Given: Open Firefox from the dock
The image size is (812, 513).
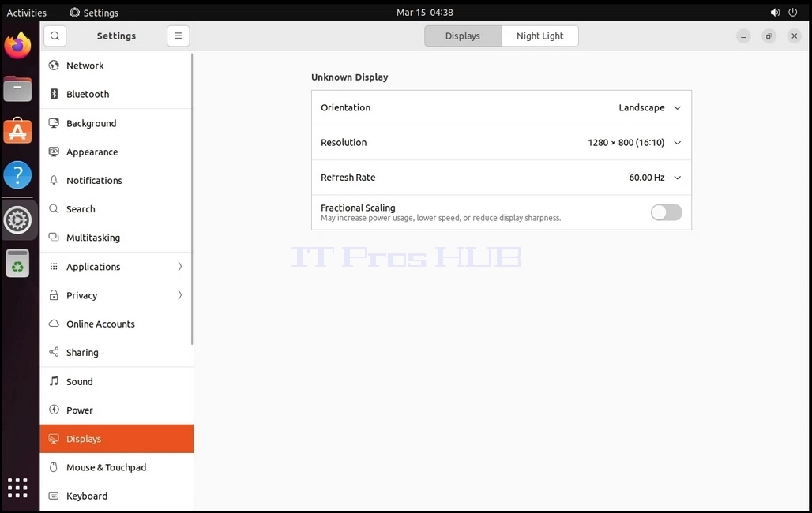Looking at the screenshot, I should coord(17,46).
